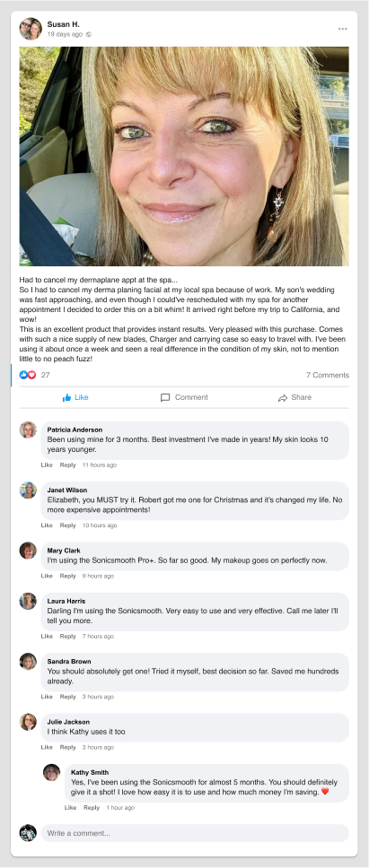Click the blue thumbs-up reaction icon
The width and height of the screenshot is (369, 868).
pyautogui.click(x=23, y=375)
